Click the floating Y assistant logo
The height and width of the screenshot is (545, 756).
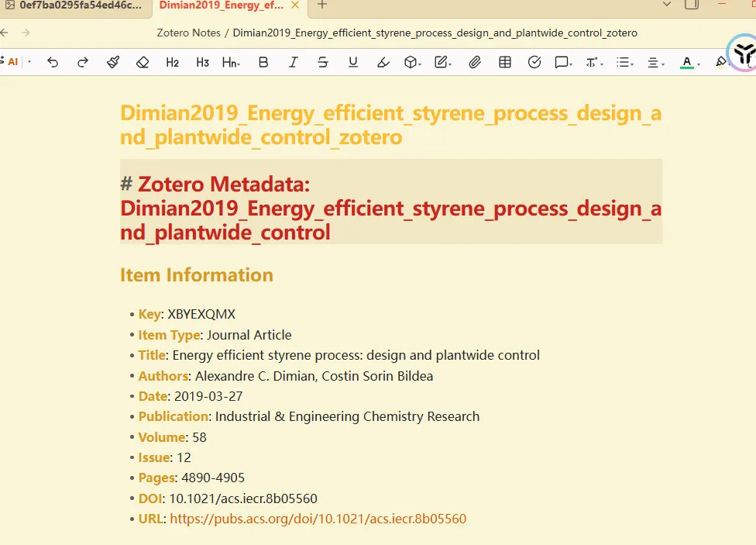coord(744,53)
